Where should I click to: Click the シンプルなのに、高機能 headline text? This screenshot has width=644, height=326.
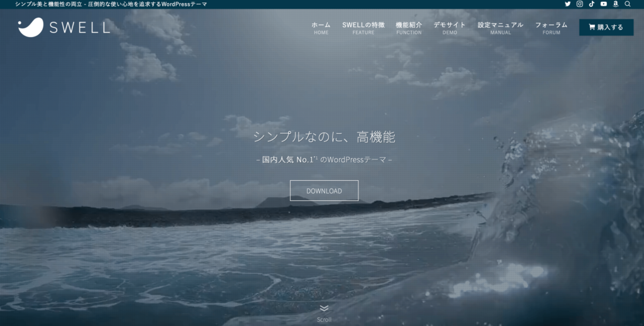pyautogui.click(x=324, y=137)
